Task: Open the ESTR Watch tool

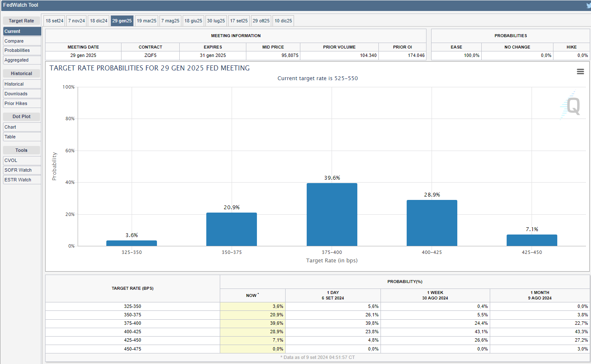Action: tap(22, 180)
